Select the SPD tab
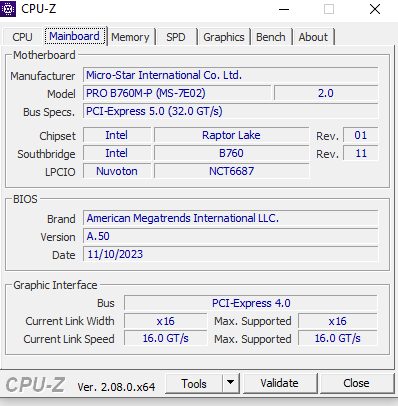The image size is (398, 406). 176,37
